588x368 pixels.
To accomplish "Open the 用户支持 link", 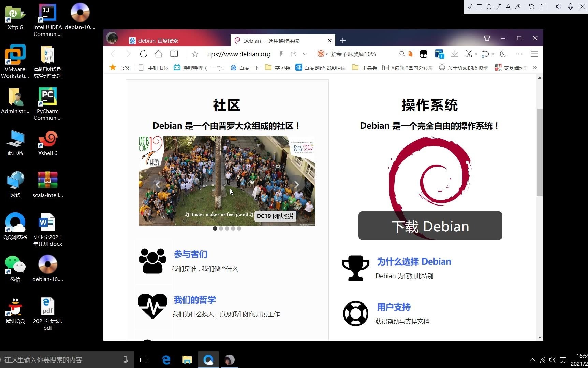I will (x=394, y=307).
